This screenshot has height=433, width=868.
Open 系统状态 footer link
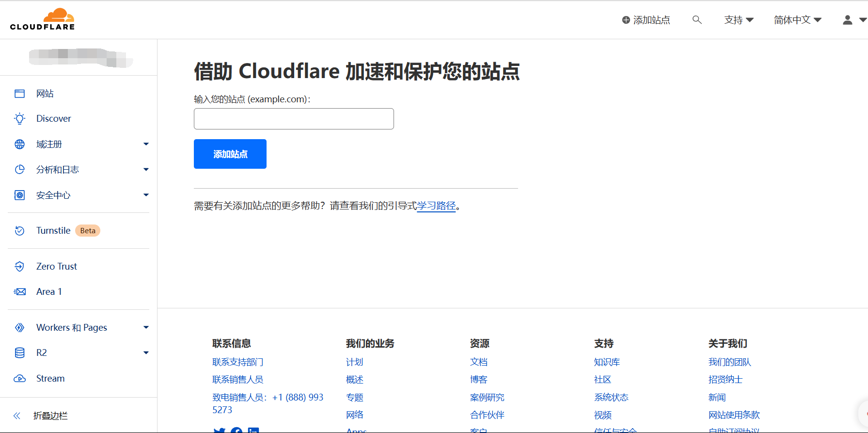click(612, 398)
